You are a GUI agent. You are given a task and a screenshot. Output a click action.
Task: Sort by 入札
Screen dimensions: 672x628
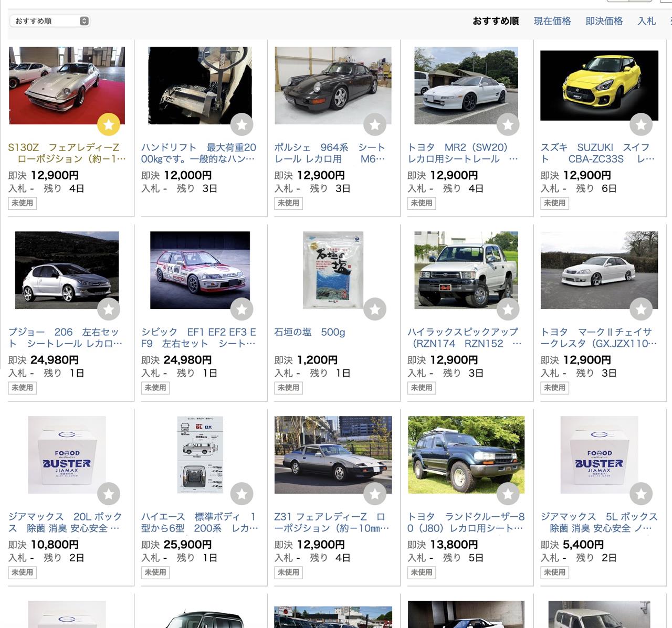tap(647, 21)
